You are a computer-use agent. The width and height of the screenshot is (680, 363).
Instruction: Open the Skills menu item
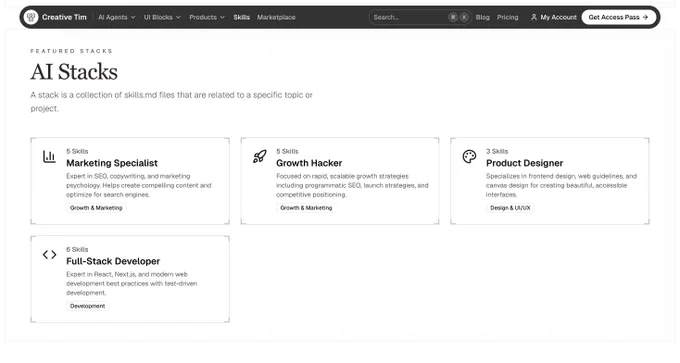tap(242, 17)
